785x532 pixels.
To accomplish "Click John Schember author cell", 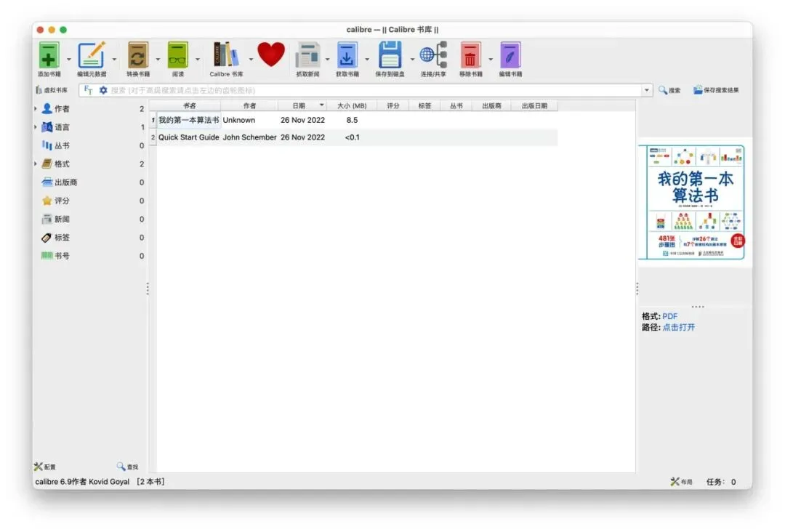I will point(249,137).
